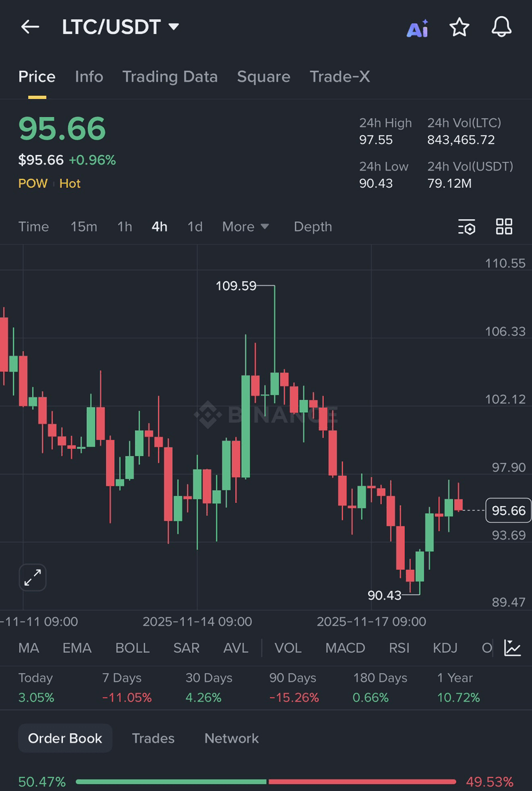Select the Depth chart view

point(313,226)
